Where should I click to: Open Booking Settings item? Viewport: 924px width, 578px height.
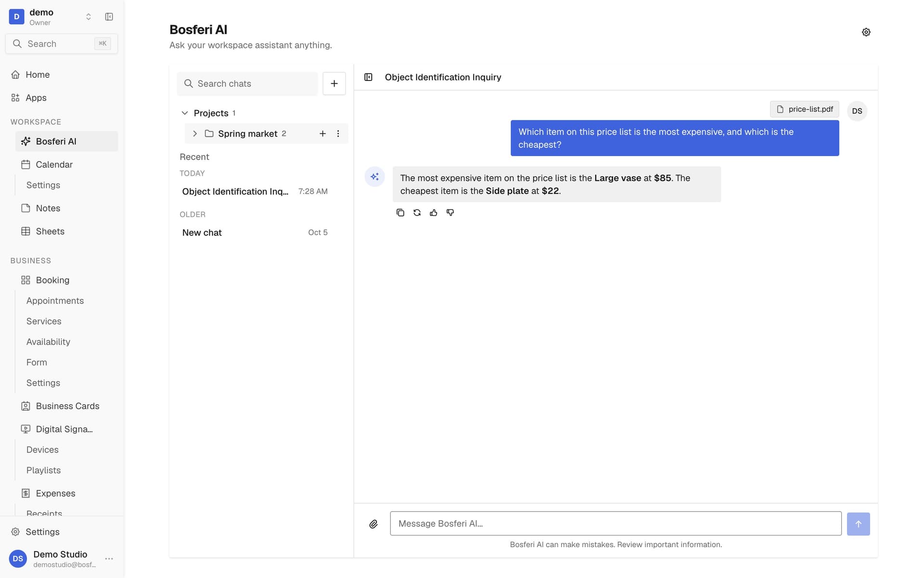coord(43,383)
